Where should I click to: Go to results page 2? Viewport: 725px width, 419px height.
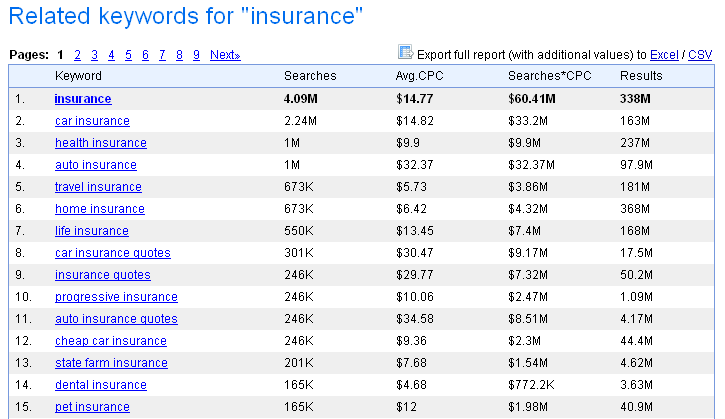77,54
